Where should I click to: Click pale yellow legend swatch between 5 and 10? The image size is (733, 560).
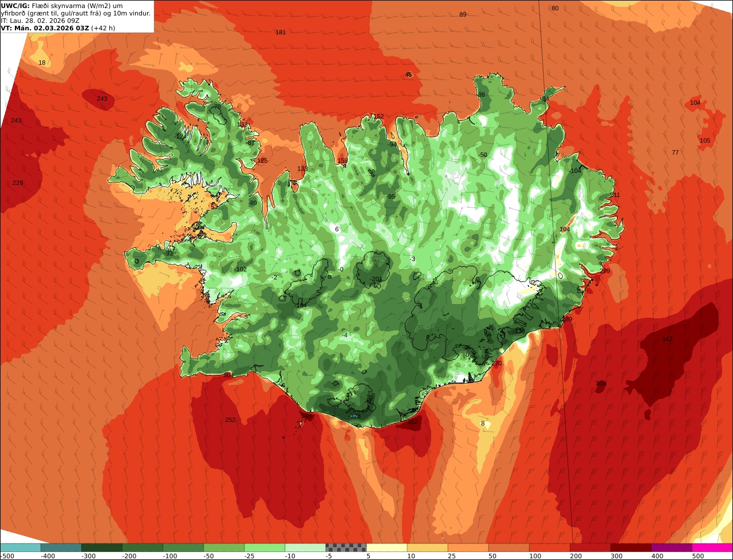tap(386, 547)
